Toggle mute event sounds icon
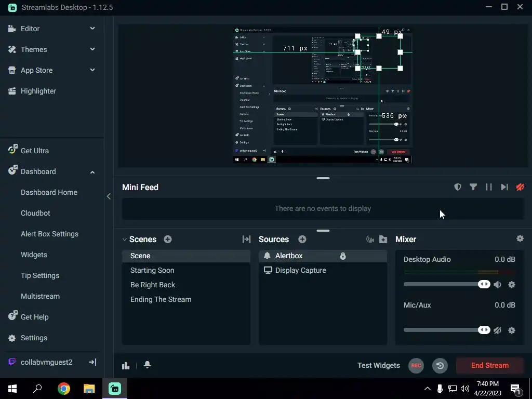 [x=520, y=187]
